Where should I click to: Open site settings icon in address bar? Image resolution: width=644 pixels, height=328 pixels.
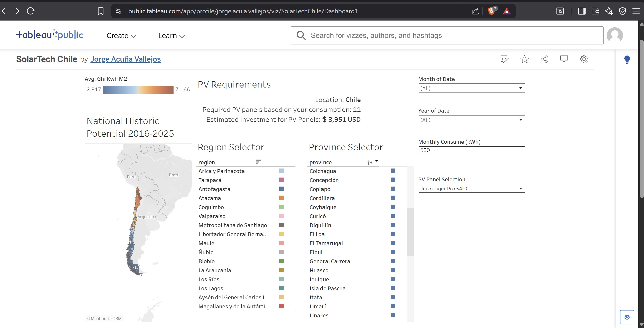pyautogui.click(x=118, y=11)
